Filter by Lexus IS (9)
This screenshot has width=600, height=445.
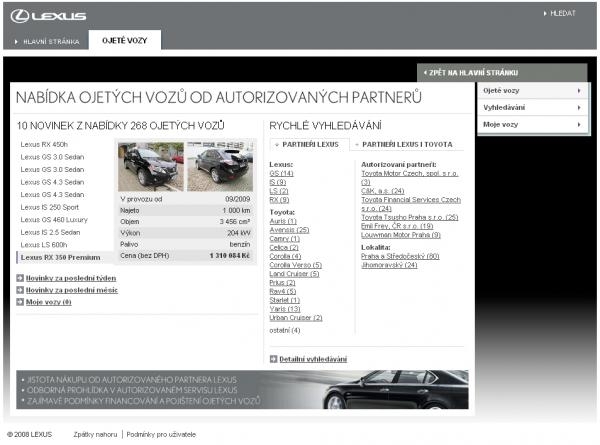pyautogui.click(x=277, y=182)
